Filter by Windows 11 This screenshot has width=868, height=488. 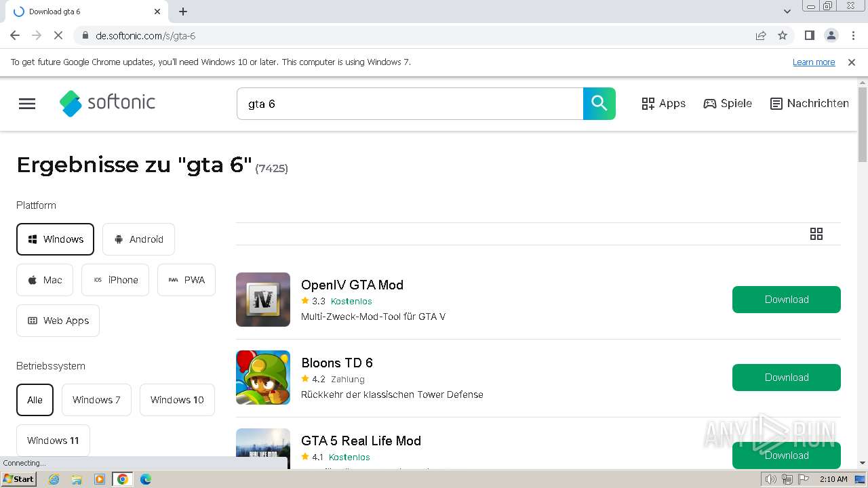(53, 441)
